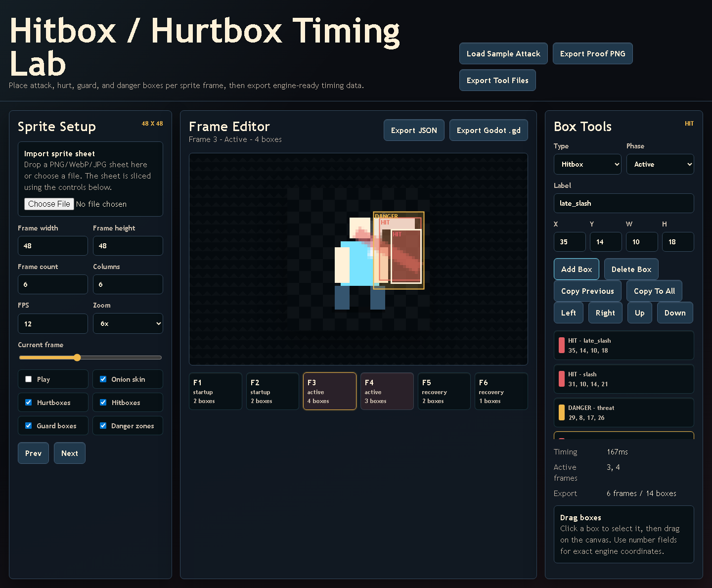The image size is (712, 588).
Task: Click the Y coordinate field
Action: click(x=606, y=242)
